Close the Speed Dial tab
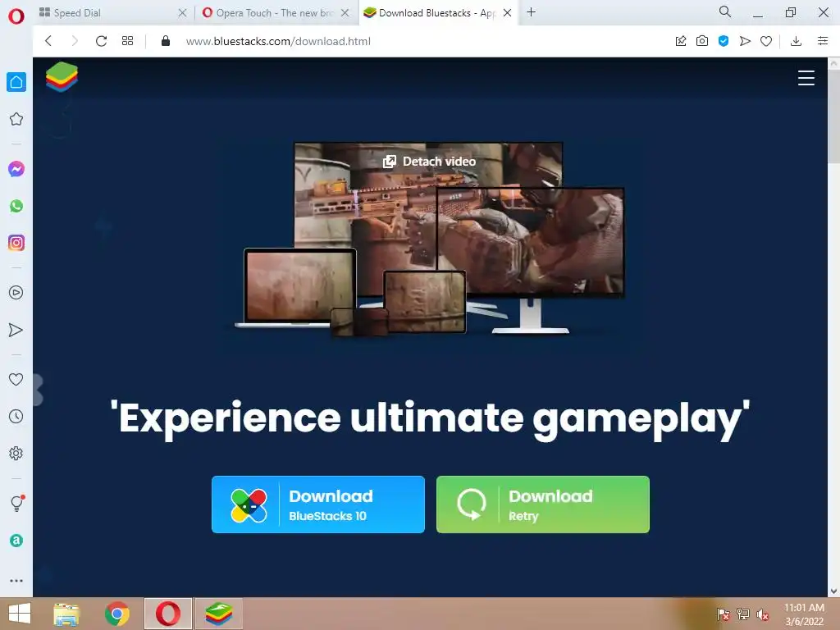 pos(182,13)
